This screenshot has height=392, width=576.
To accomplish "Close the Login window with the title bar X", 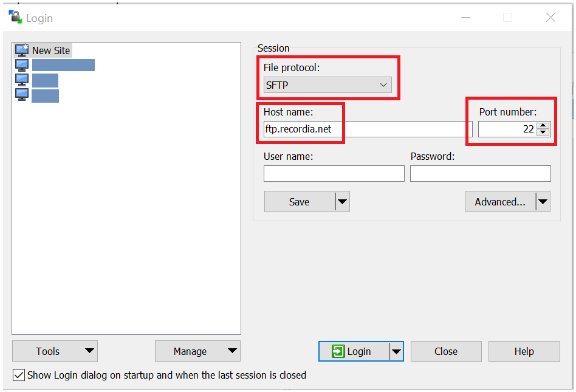I will tap(550, 17).
